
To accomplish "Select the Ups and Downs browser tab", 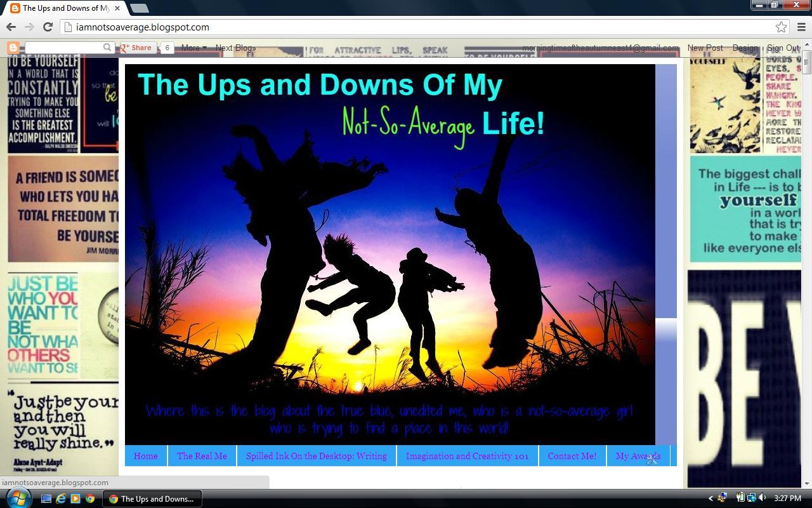I will click(x=65, y=8).
